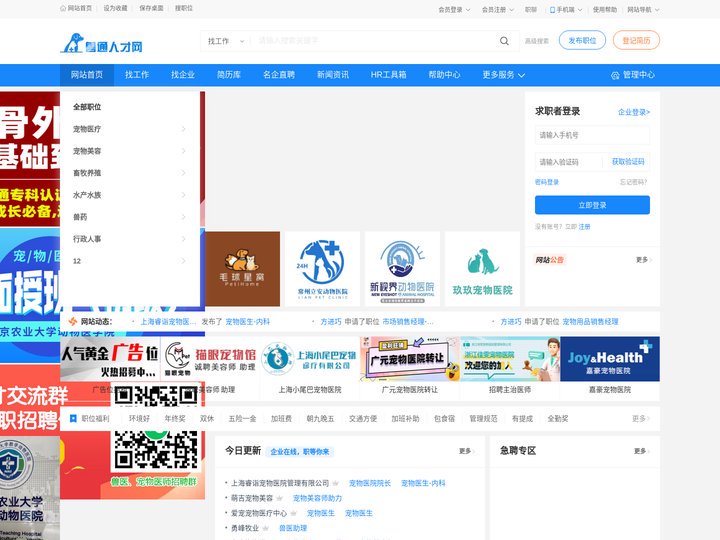The height and width of the screenshot is (540, 720).
Task: Click the 登记简历 button
Action: (636, 40)
